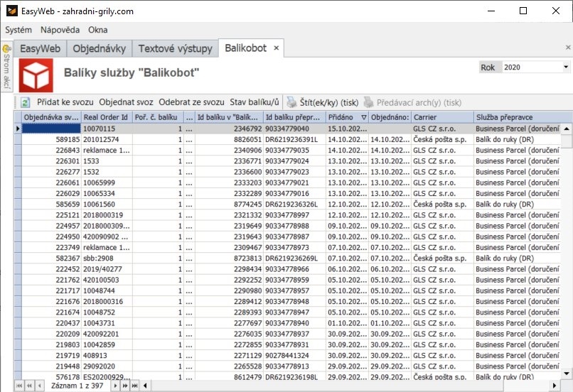Click Stav balíku/ů button
The height and width of the screenshot is (392, 573).
255,102
